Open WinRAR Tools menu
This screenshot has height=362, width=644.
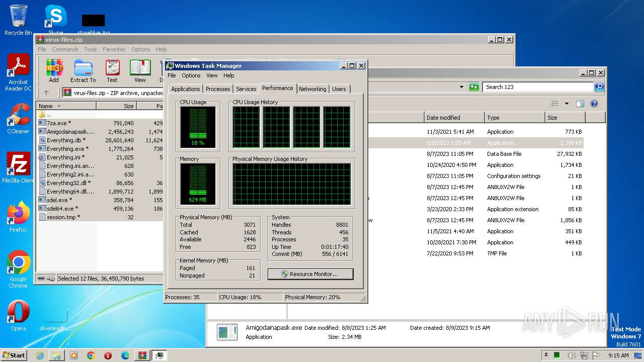(91, 49)
